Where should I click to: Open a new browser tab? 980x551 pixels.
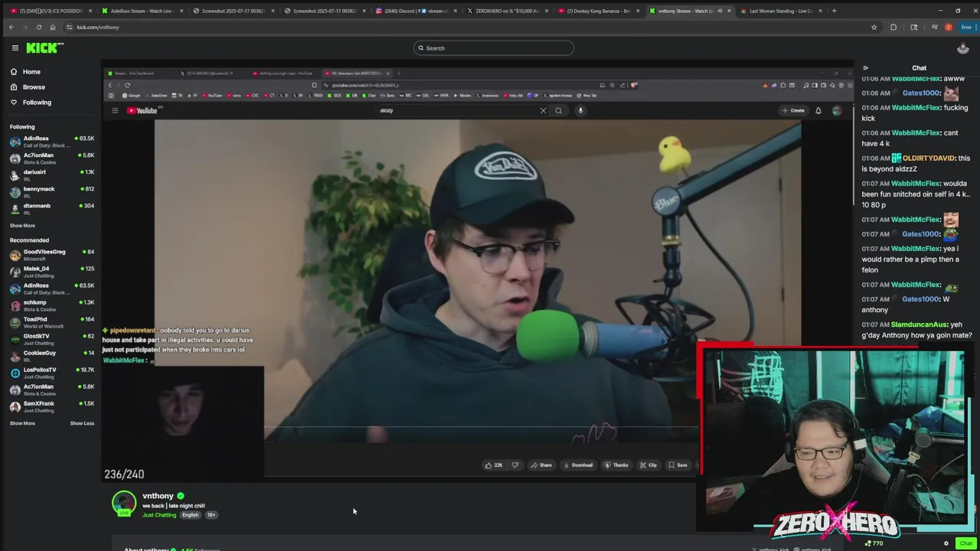pyautogui.click(x=834, y=11)
